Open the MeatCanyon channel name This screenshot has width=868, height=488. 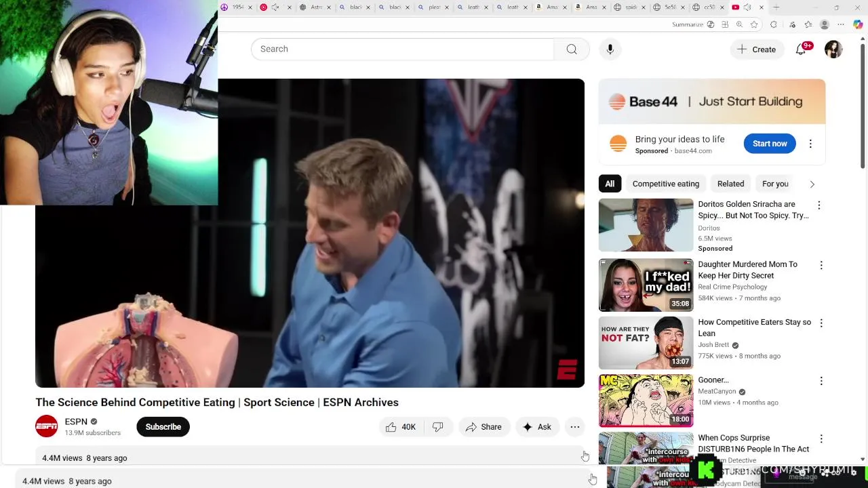pos(717,392)
